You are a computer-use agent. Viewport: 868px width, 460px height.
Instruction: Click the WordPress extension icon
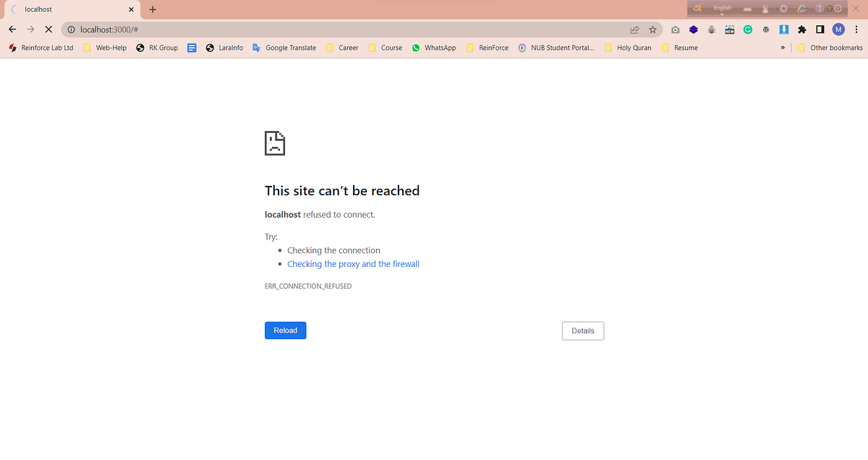tap(765, 30)
